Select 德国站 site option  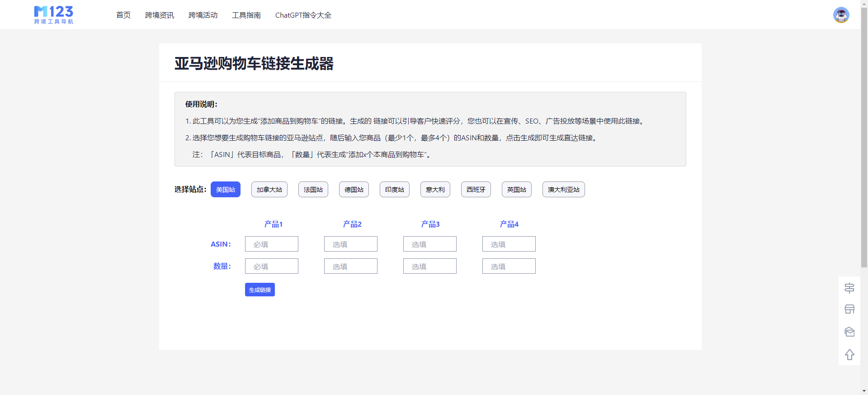[x=354, y=190]
